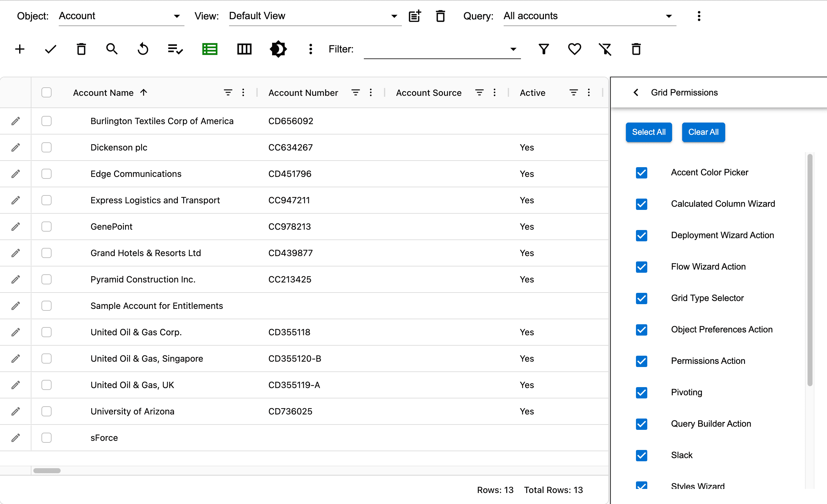The width and height of the screenshot is (827, 504).
Task: Edit the GenePoint row with pencil icon
Action: (x=15, y=227)
